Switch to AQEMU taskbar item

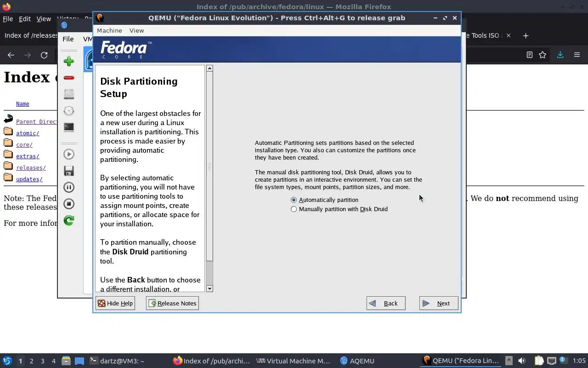point(357,361)
